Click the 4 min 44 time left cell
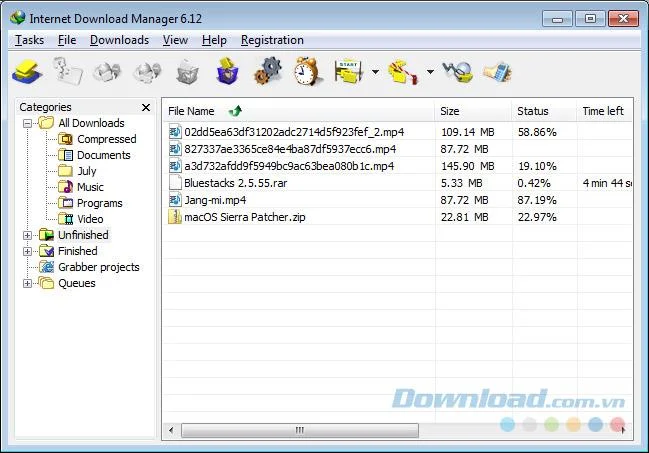 [607, 183]
